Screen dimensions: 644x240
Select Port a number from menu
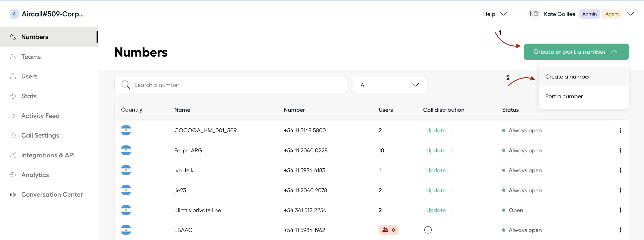[x=583, y=96]
